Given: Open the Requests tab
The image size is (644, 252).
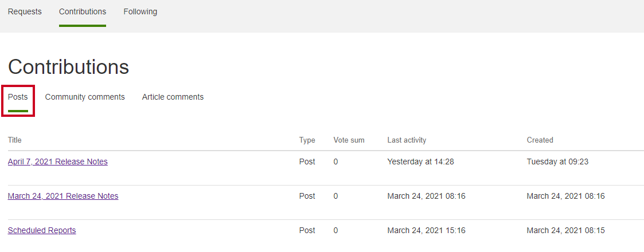Looking at the screenshot, I should (25, 11).
